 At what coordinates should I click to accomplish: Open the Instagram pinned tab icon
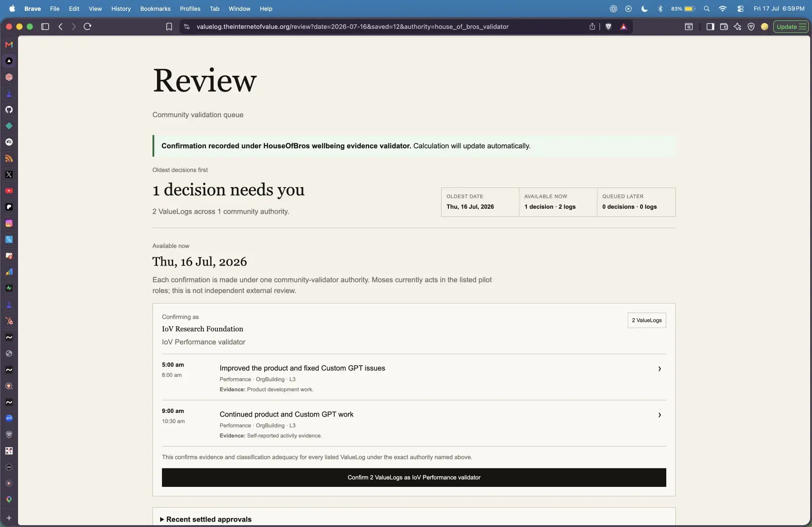[x=9, y=223]
